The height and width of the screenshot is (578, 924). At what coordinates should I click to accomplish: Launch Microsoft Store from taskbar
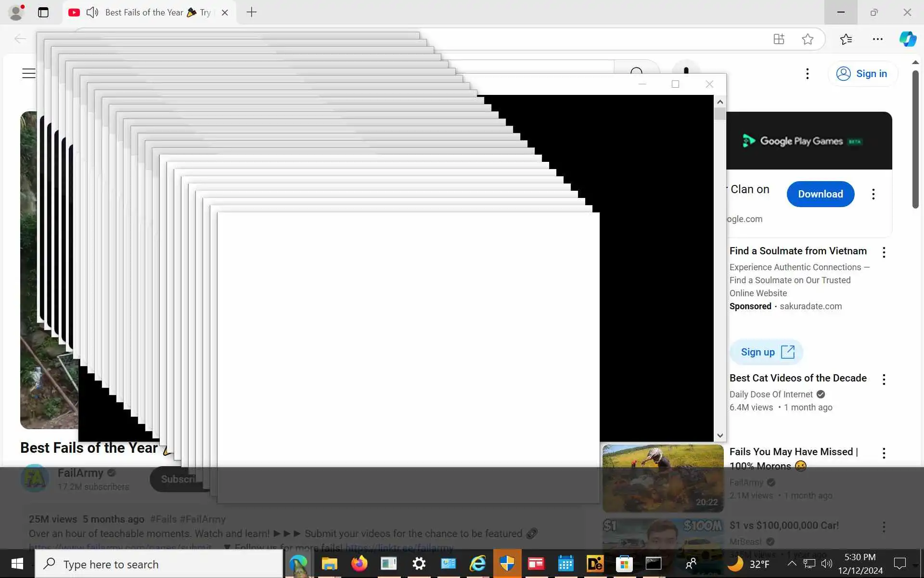pos(624,564)
